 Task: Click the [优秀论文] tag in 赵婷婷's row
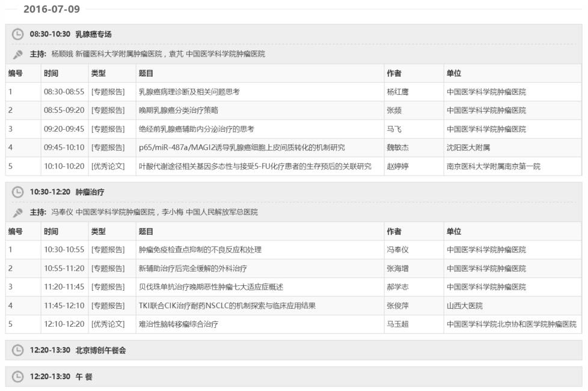[108, 166]
